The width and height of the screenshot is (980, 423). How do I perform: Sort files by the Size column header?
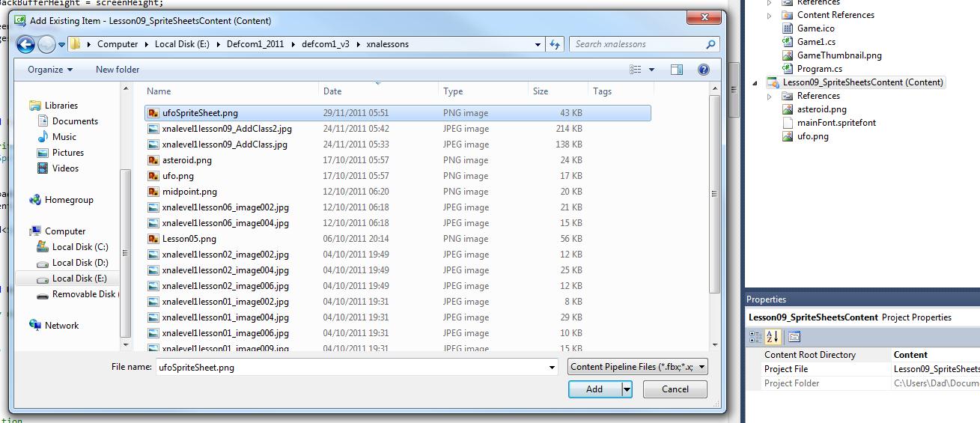[541, 91]
